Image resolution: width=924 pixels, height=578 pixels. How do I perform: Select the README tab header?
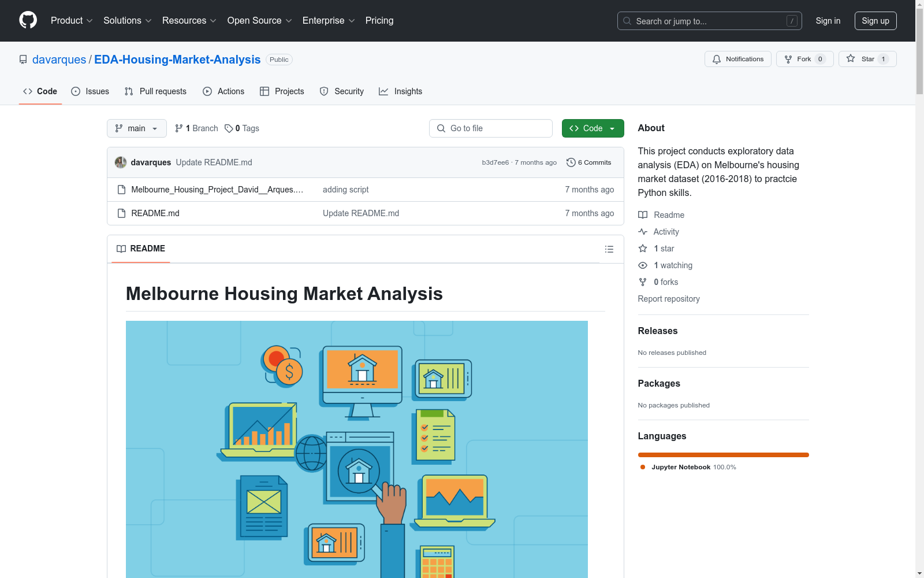coord(141,249)
